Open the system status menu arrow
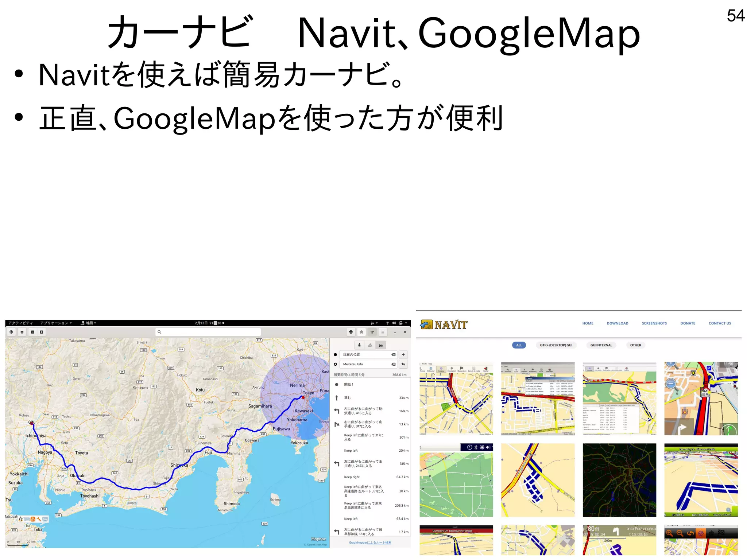The height and width of the screenshot is (560, 747). point(406,323)
